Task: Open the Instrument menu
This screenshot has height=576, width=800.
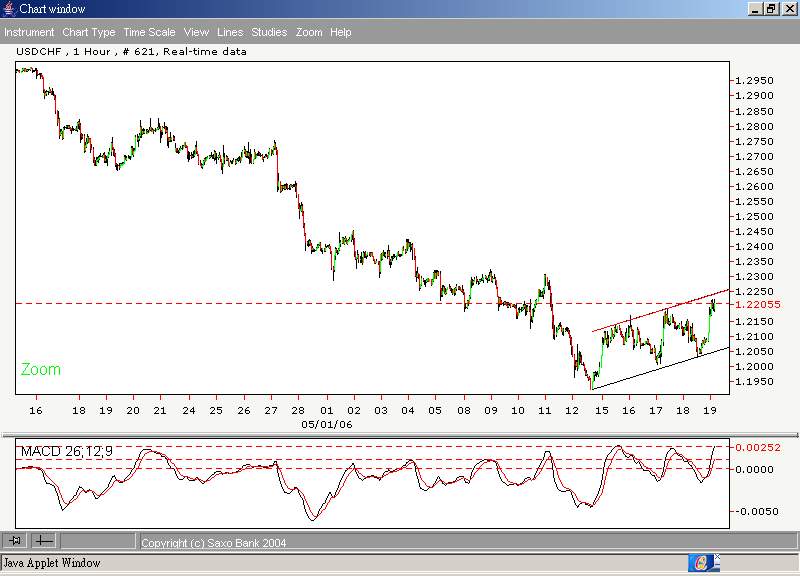Action: [29, 32]
